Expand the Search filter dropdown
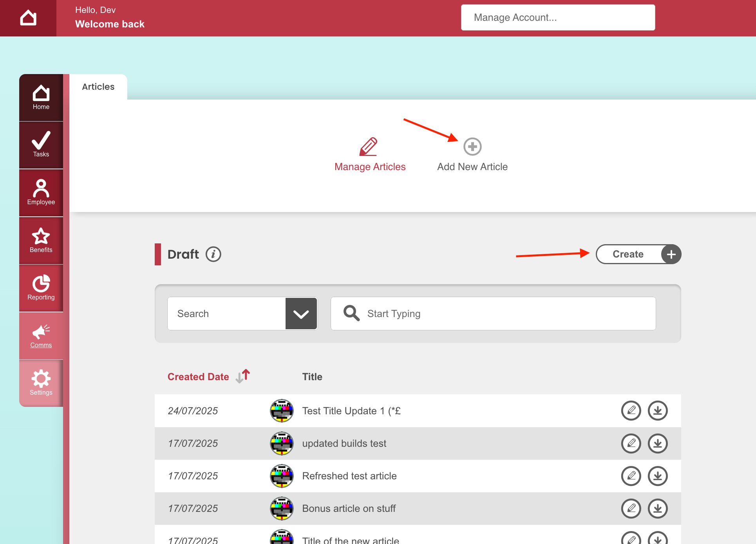The image size is (756, 544). pos(301,314)
